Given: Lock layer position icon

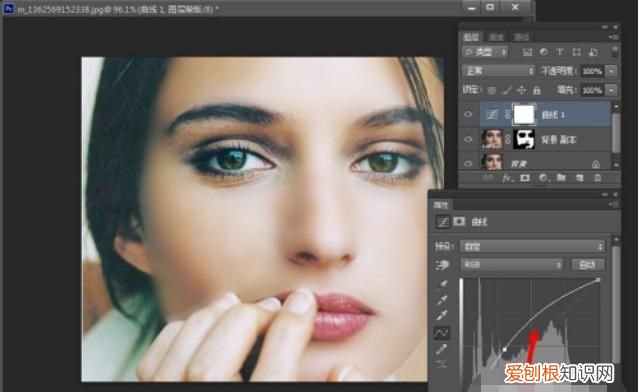Looking at the screenshot, I should coord(522,90).
